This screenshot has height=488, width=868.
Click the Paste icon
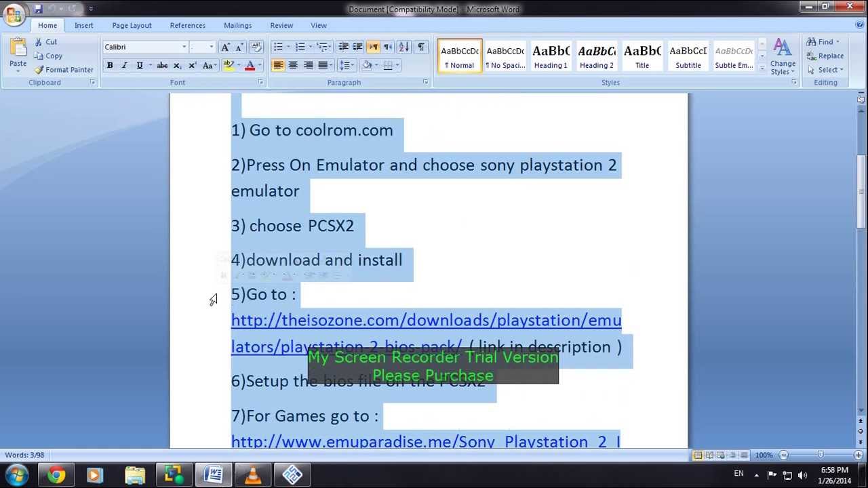[x=18, y=48]
